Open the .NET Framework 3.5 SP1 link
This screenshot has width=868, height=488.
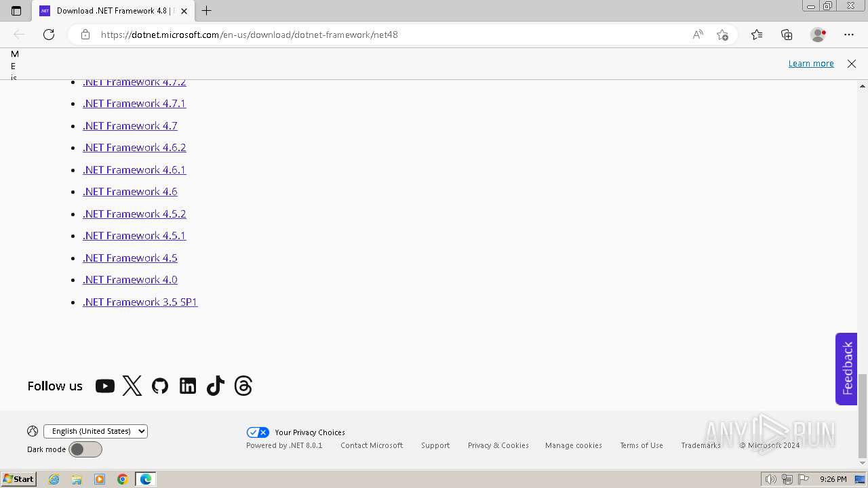[x=140, y=302]
